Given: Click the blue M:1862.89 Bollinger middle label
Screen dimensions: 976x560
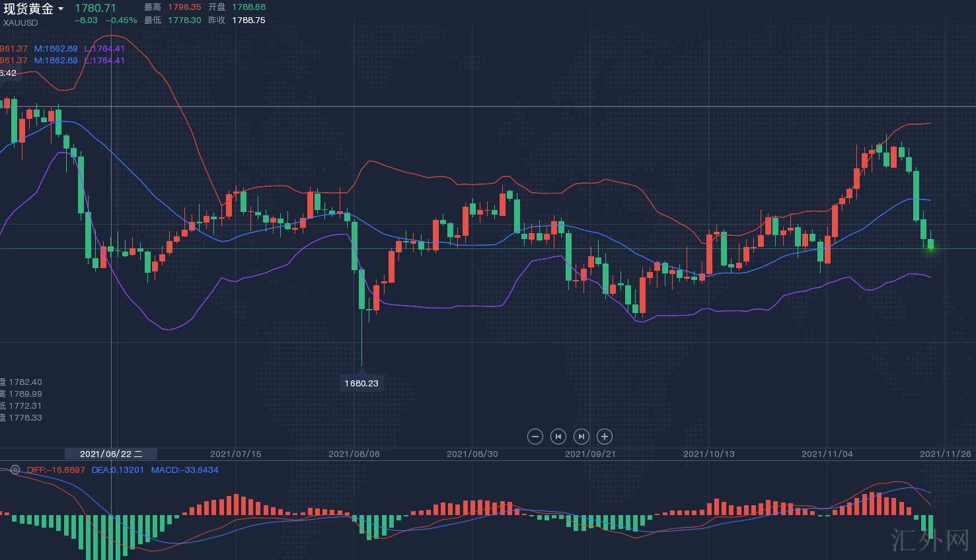Looking at the screenshot, I should pyautogui.click(x=56, y=49).
